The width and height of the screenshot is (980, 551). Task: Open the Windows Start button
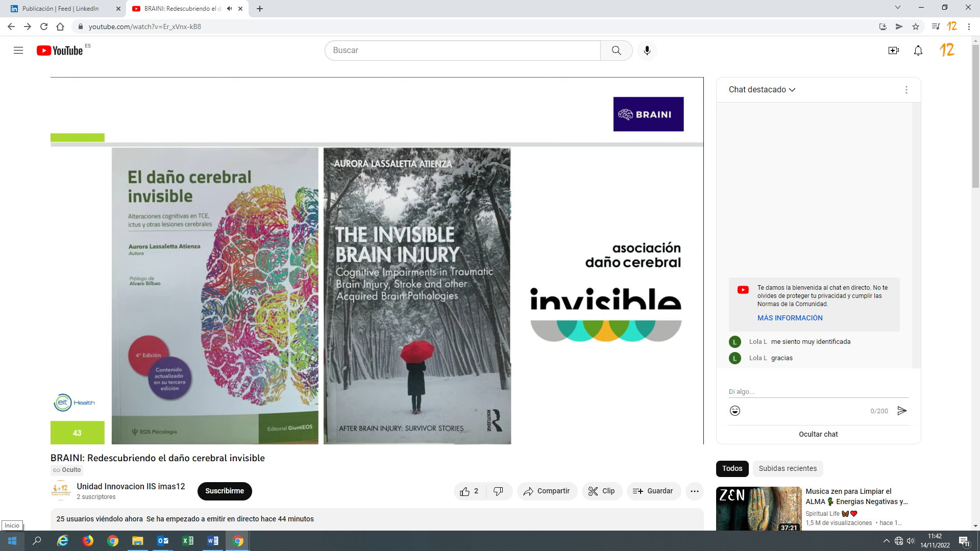tap(12, 541)
